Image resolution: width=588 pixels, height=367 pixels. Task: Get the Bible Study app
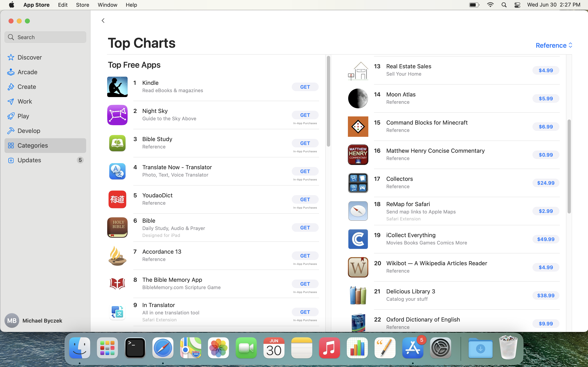305,143
